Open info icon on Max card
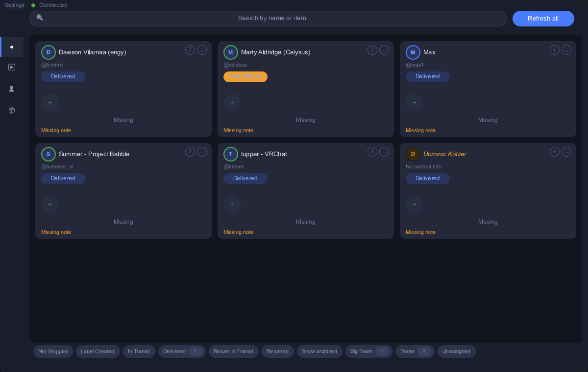Screen dimensions: 588x372 click(x=555, y=50)
